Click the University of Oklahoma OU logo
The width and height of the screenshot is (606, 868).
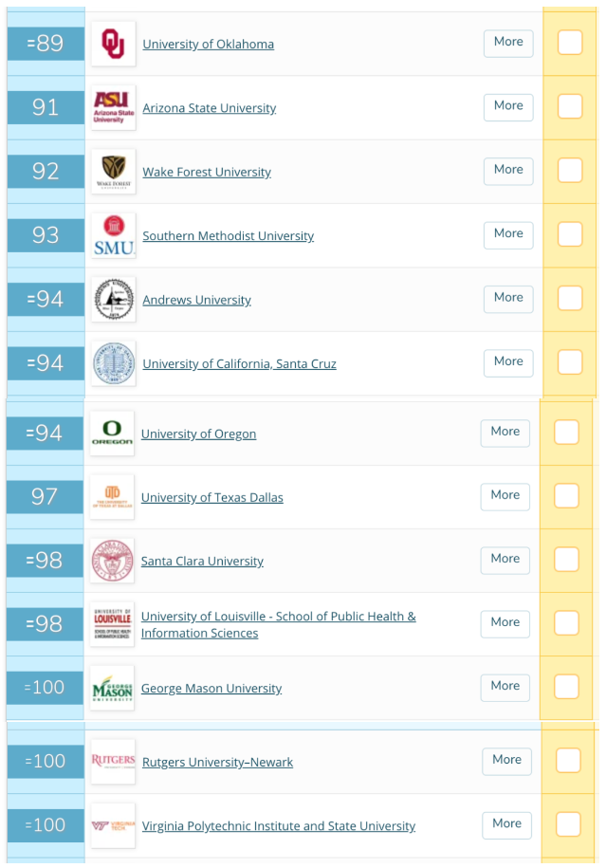coord(114,44)
